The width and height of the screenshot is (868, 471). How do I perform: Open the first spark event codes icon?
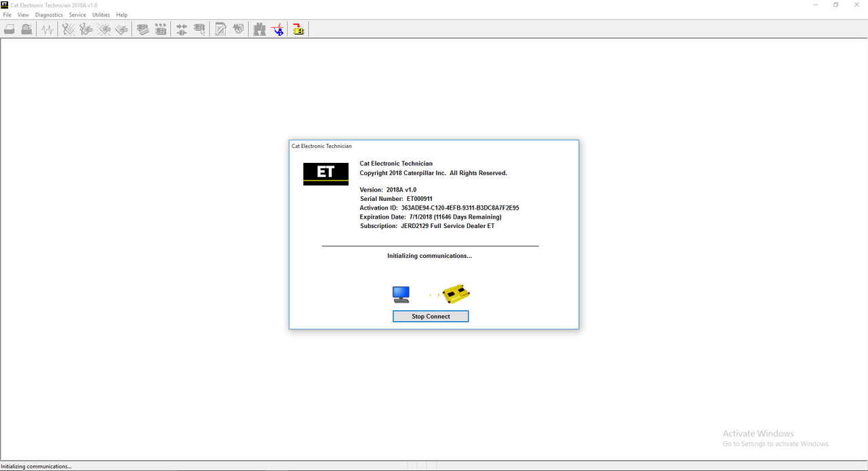point(104,29)
